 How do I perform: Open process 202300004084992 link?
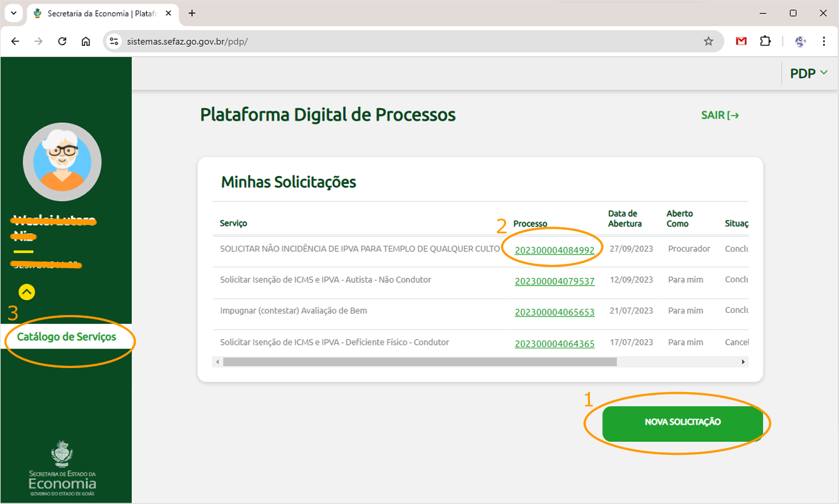[554, 250]
